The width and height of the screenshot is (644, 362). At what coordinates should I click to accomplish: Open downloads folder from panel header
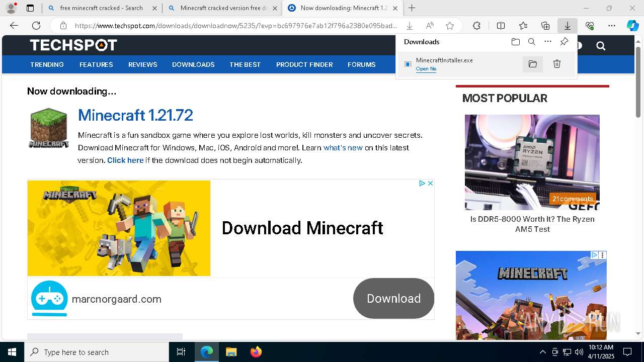515,42
